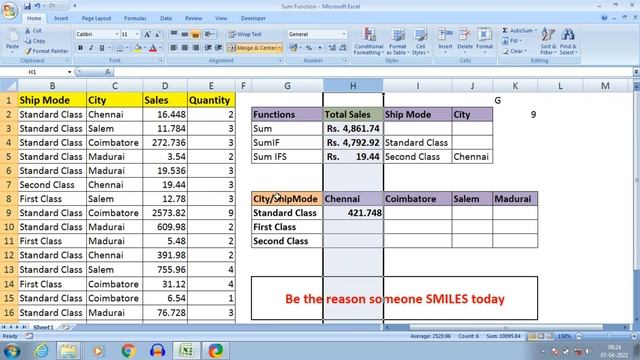
Task: Click the formula bar input field
Action: pos(373,72)
